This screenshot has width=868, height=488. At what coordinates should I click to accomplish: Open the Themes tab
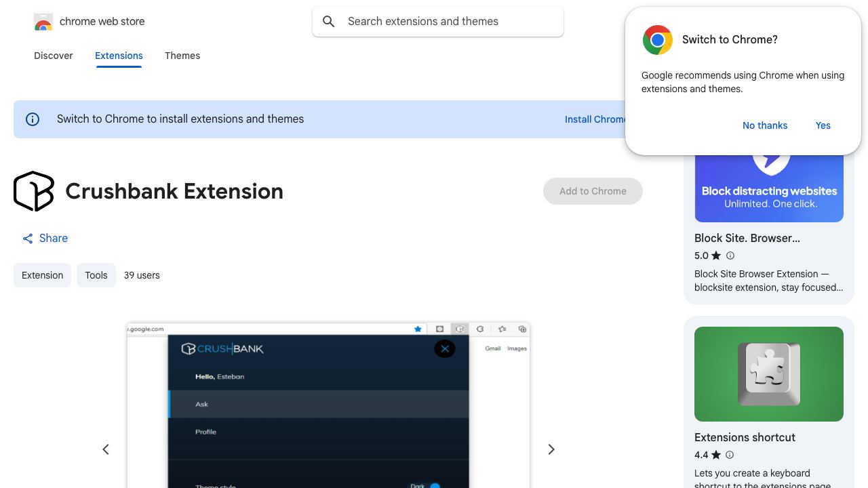[x=182, y=56]
